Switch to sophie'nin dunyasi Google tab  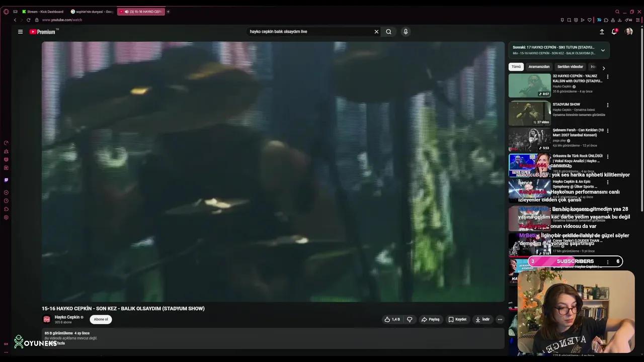(93, 12)
